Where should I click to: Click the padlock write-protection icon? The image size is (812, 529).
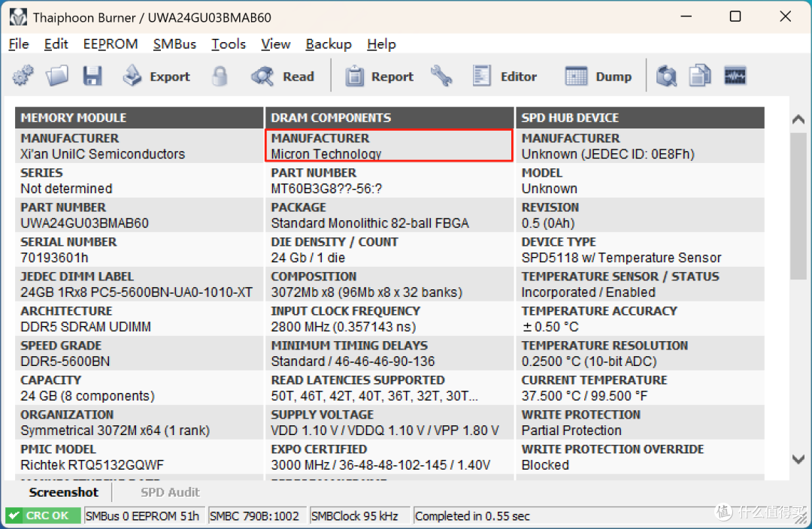click(x=220, y=76)
